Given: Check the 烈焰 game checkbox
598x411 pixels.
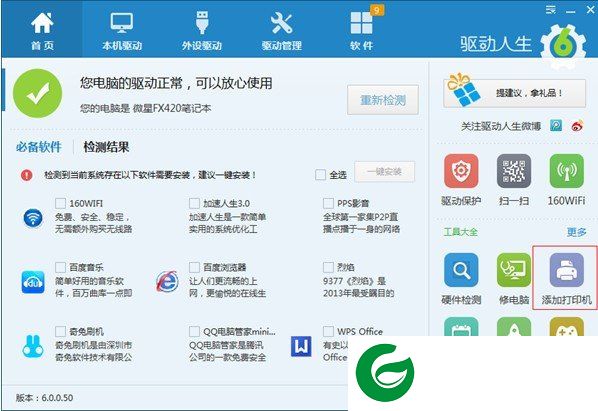Looking at the screenshot, I should (x=328, y=267).
